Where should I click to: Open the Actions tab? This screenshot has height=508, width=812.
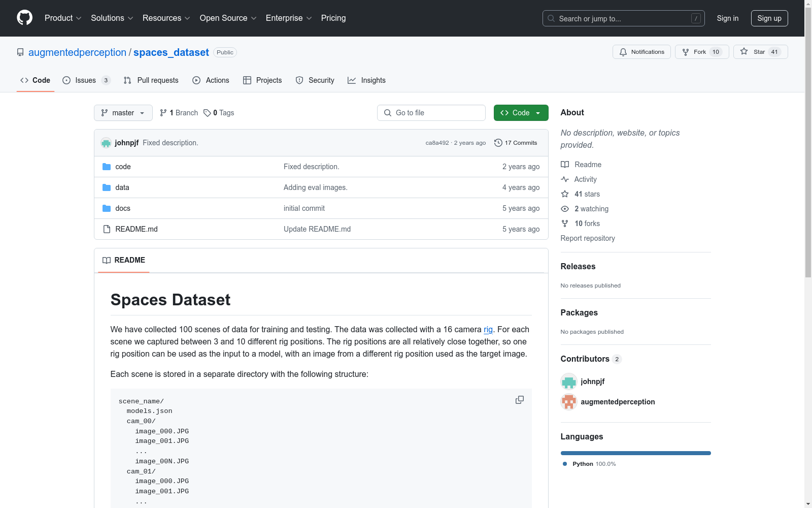[x=211, y=80]
